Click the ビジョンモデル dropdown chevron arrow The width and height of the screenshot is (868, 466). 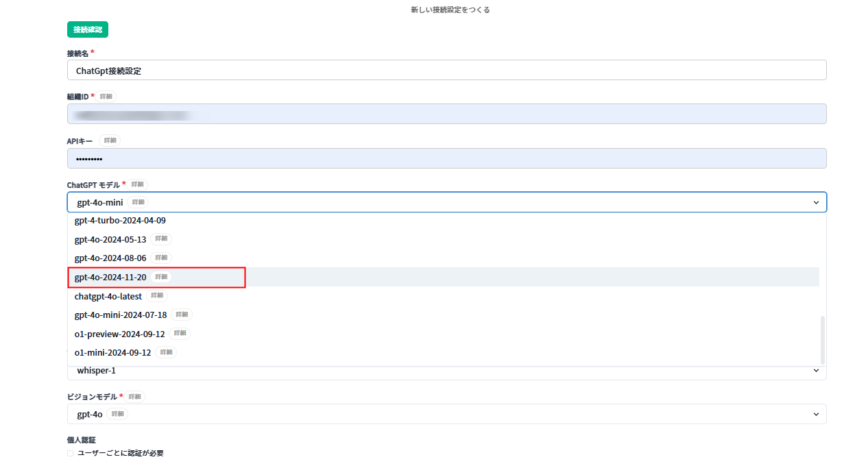point(816,415)
